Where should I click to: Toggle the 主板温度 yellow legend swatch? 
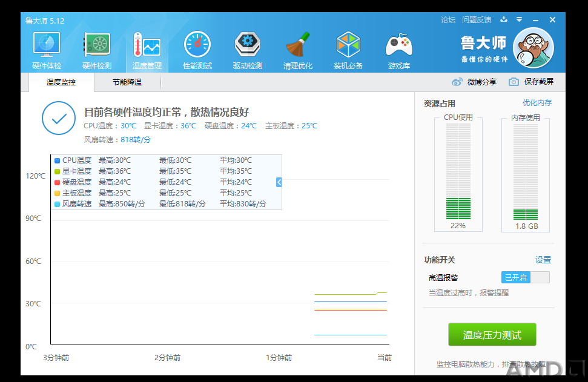58,193
